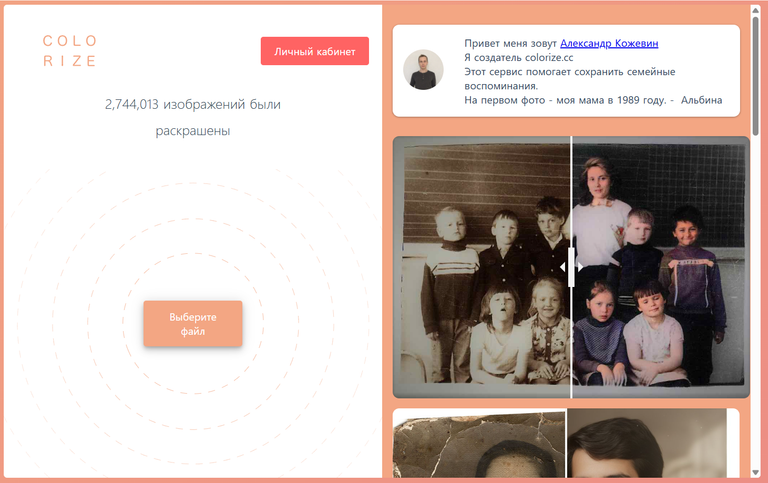Click left arrow on comparison slider handle
Image resolution: width=768 pixels, height=483 pixels.
(563, 267)
